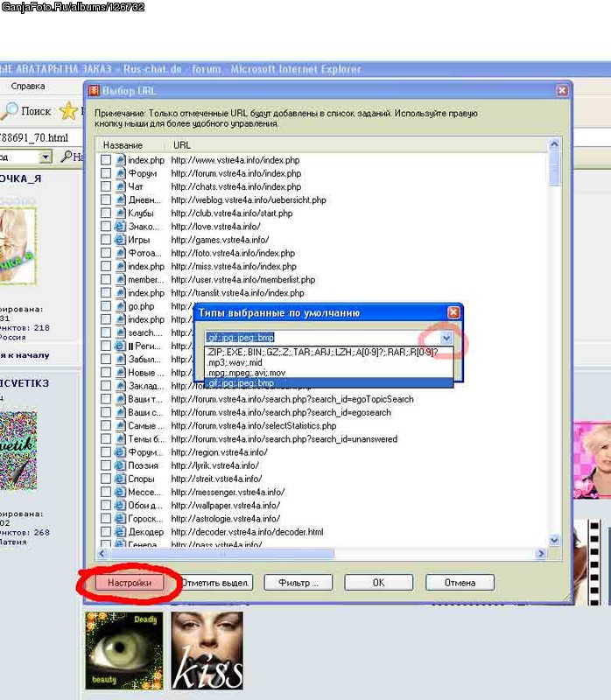The image size is (611, 700).
Task: Click the horizontal scrollbar right arrow
Action: pyautogui.click(x=541, y=554)
